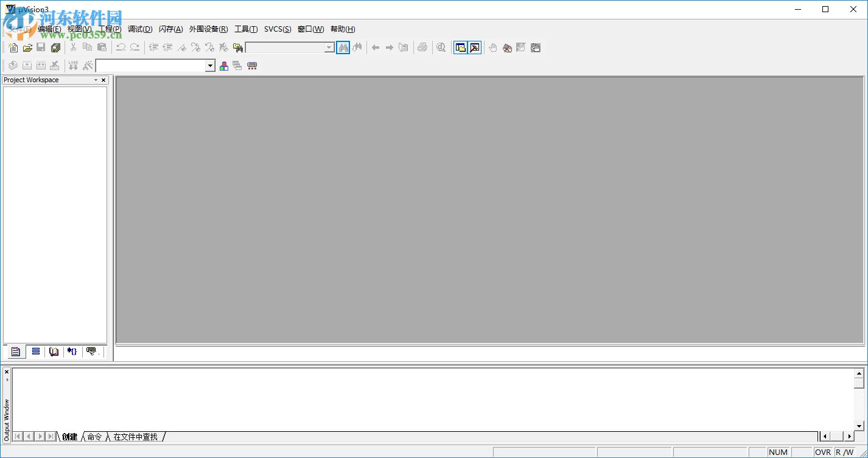The height and width of the screenshot is (458, 868).
Task: Open the 闪存(A) menu
Action: coord(170,29)
